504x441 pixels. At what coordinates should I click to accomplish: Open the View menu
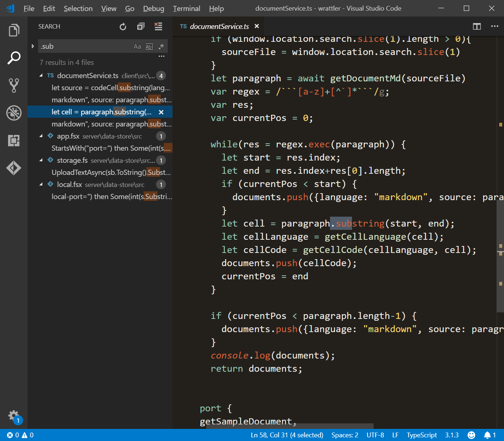[109, 8]
